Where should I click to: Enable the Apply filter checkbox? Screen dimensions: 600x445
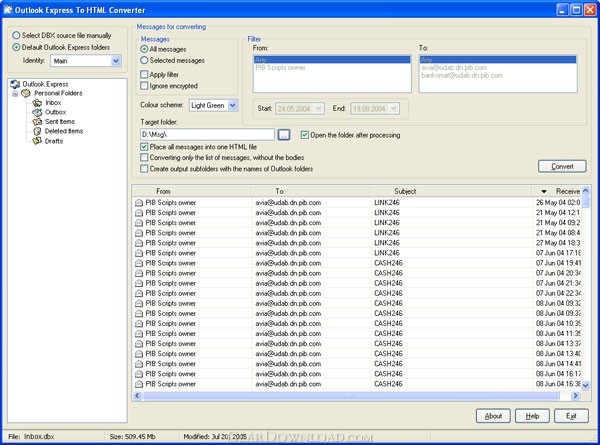(x=145, y=74)
